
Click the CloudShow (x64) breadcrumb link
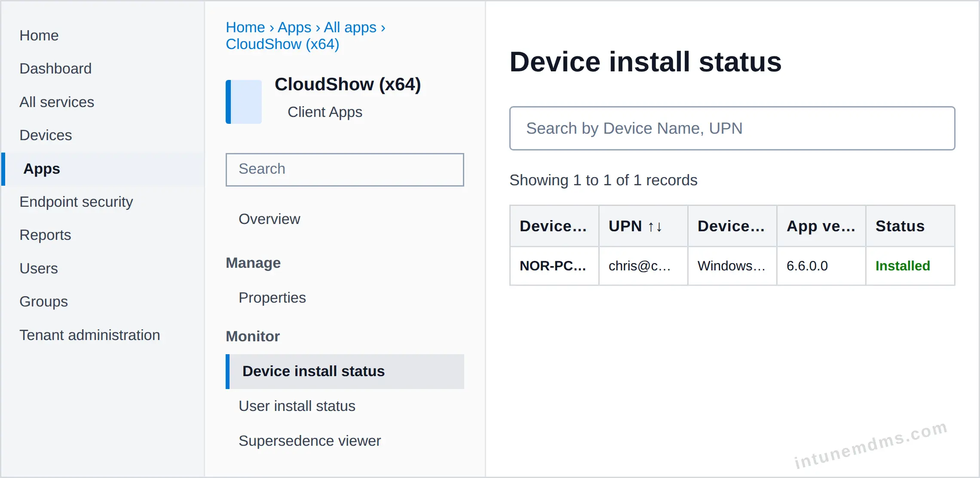(x=282, y=44)
